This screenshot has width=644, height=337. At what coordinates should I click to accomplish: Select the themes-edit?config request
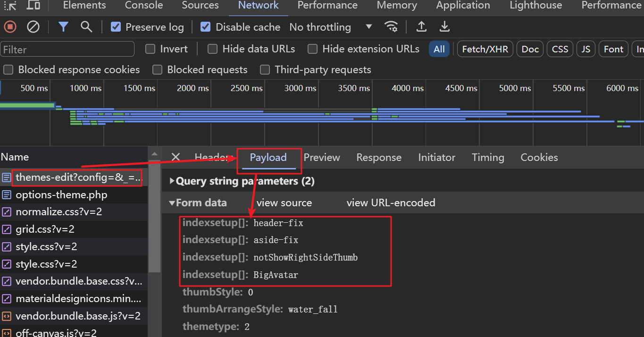[74, 177]
